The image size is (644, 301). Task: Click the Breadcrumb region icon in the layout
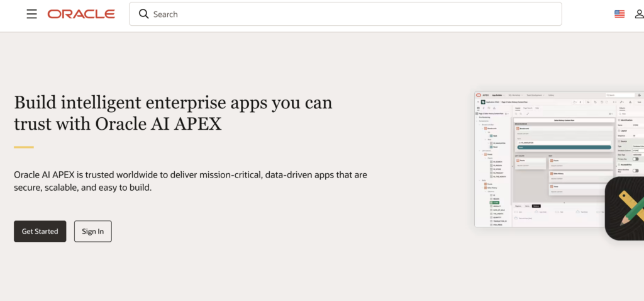click(x=518, y=127)
